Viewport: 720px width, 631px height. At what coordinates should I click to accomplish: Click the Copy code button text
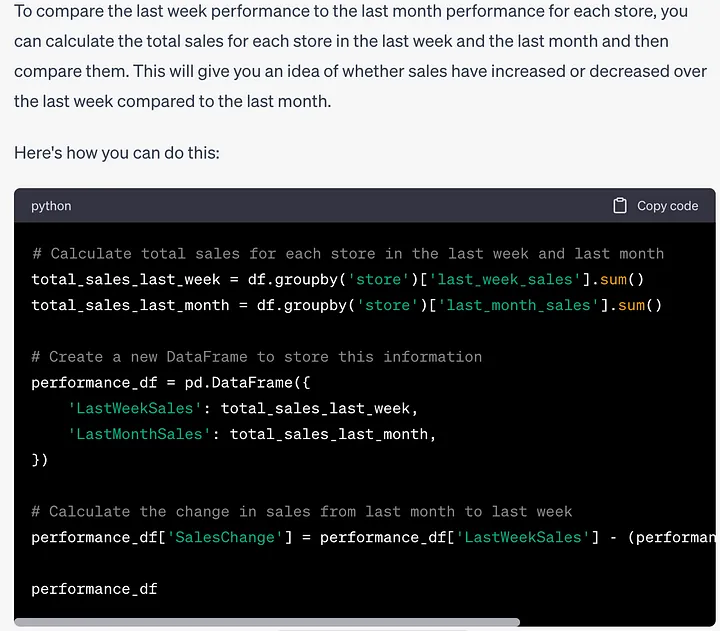667,206
